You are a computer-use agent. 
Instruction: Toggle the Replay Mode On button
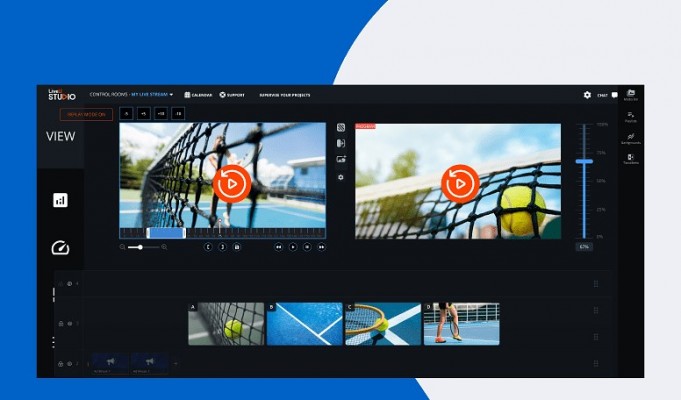[x=85, y=114]
